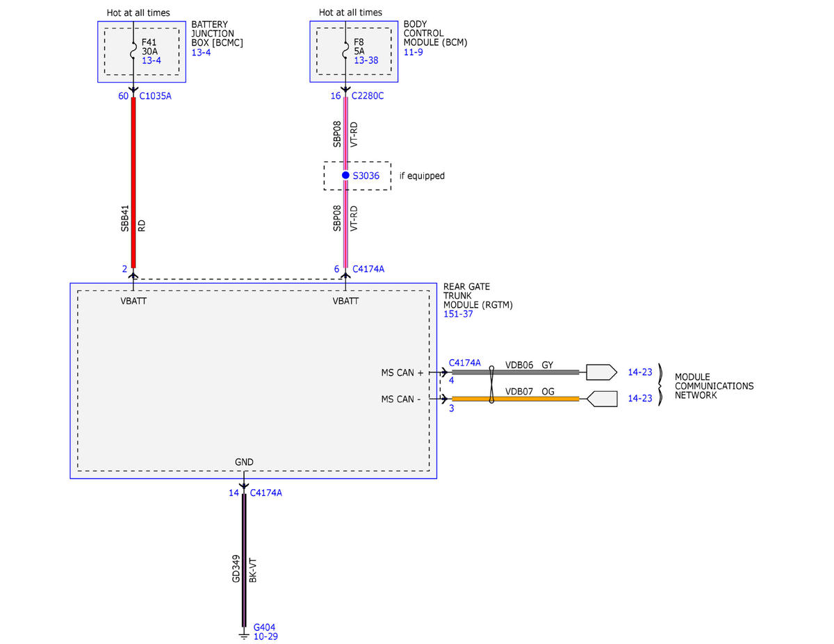Click the VDB07 circuit label
Viewport: 834px width, 644px height.
point(519,391)
